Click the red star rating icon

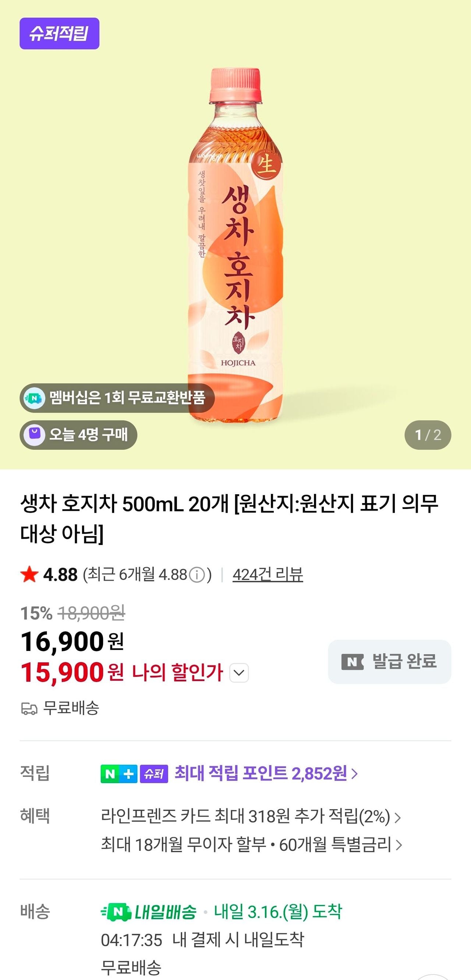(29, 574)
